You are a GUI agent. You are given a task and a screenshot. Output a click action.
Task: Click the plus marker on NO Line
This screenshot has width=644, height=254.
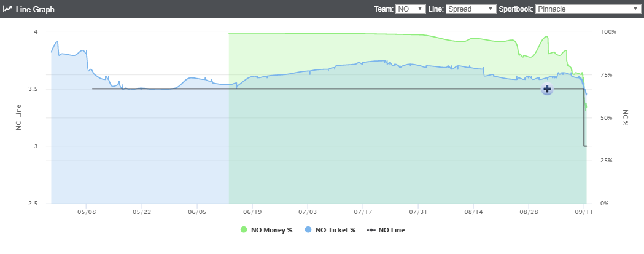tap(546, 89)
